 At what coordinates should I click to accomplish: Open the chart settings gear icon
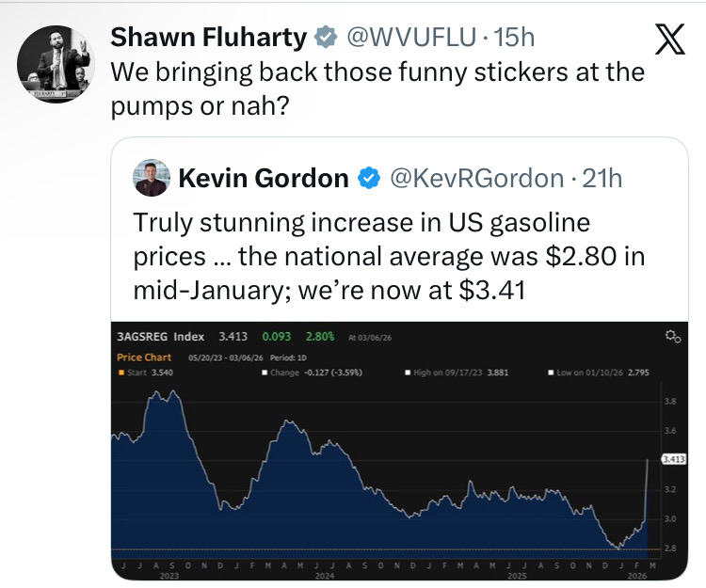pos(671,337)
